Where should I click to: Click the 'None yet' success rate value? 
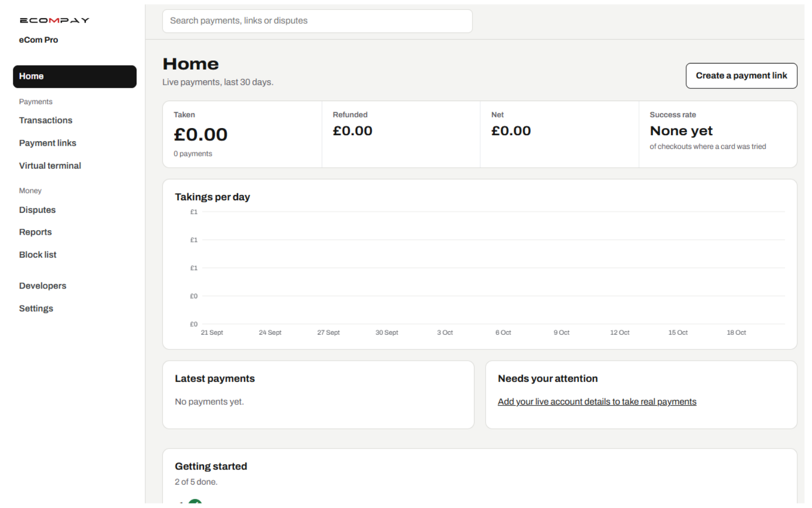pyautogui.click(x=681, y=131)
